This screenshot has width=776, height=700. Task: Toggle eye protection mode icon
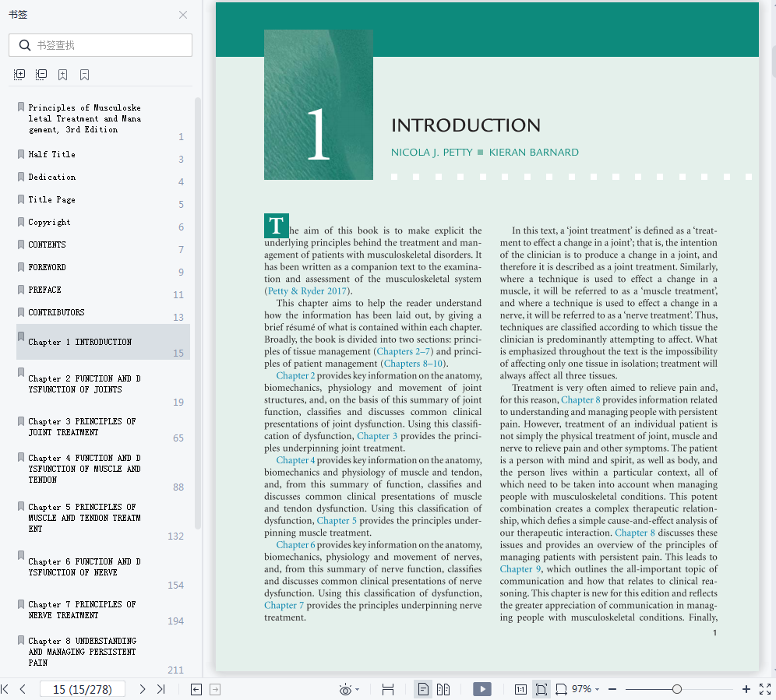(x=345, y=689)
